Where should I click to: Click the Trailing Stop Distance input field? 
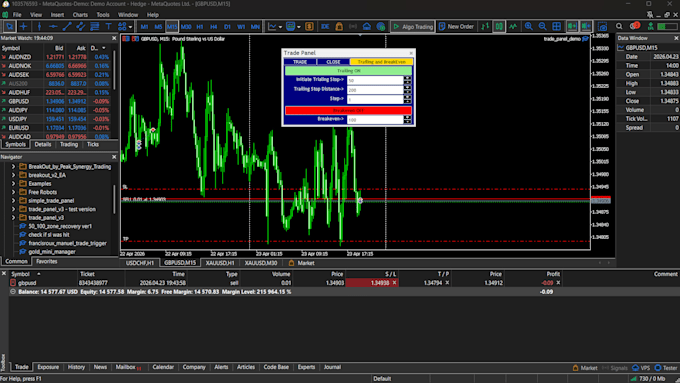click(375, 90)
